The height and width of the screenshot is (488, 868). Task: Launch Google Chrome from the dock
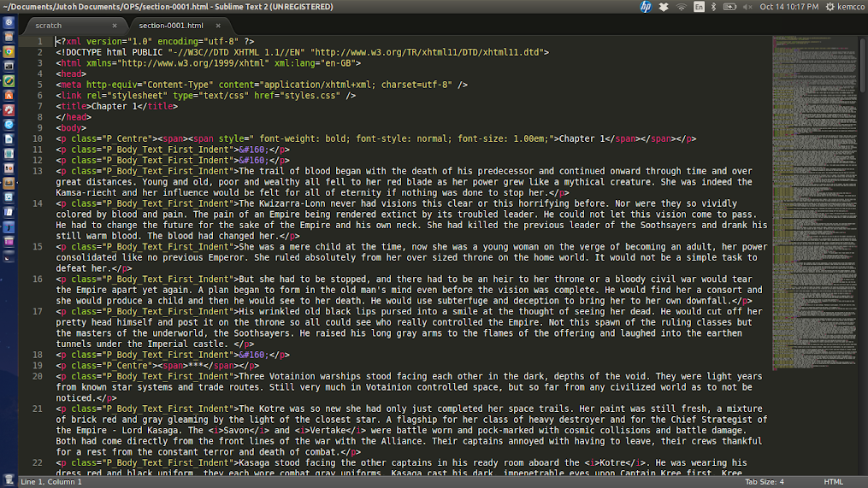point(9,51)
